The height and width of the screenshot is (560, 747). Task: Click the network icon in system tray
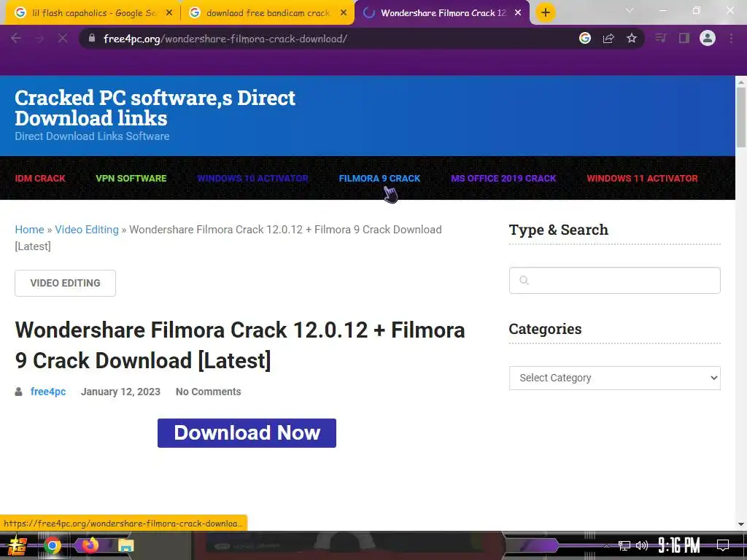(624, 545)
